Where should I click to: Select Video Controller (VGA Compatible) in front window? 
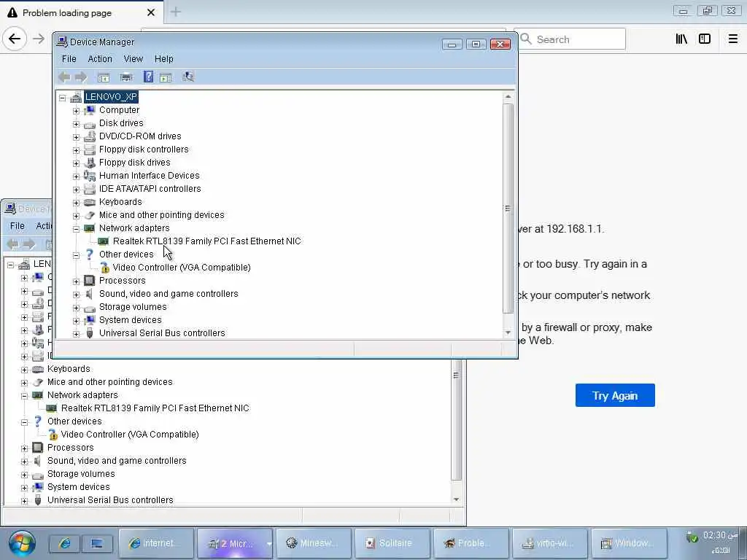182,267
